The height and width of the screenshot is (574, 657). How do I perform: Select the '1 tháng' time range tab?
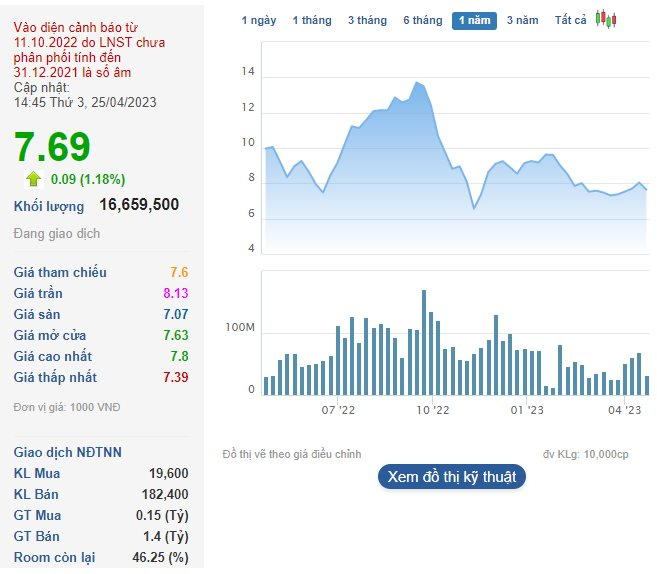point(312,21)
